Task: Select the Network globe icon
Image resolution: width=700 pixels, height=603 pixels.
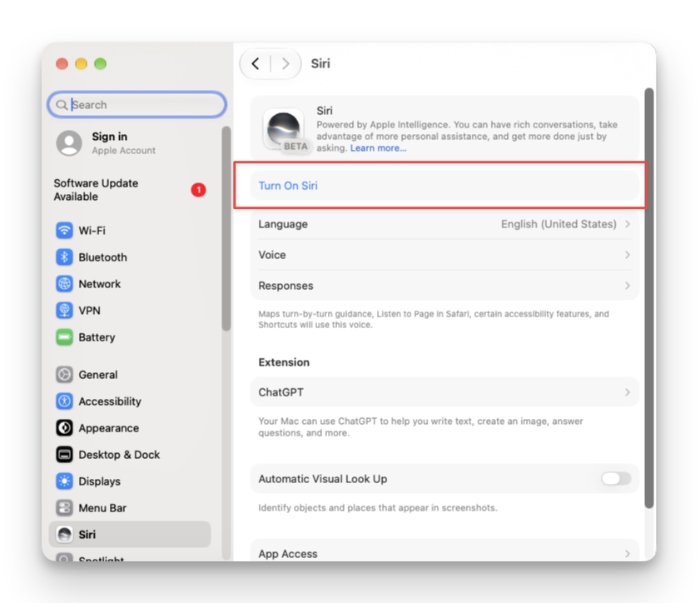Action: [x=64, y=284]
